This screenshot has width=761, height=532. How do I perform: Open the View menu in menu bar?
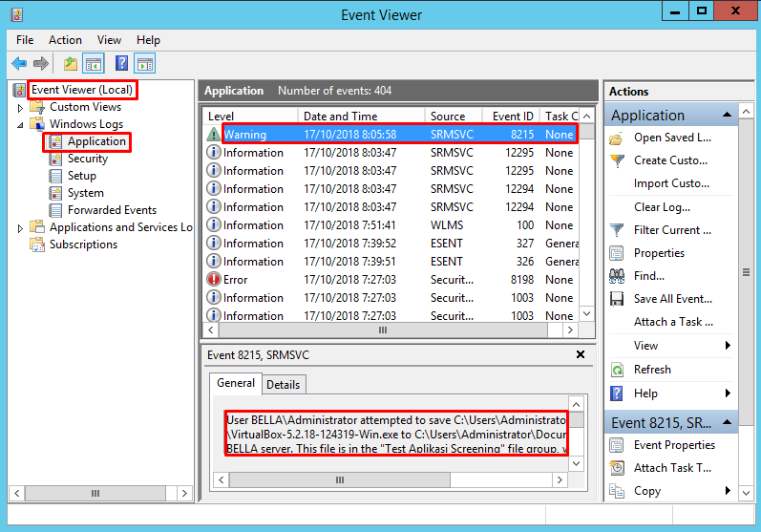[109, 40]
